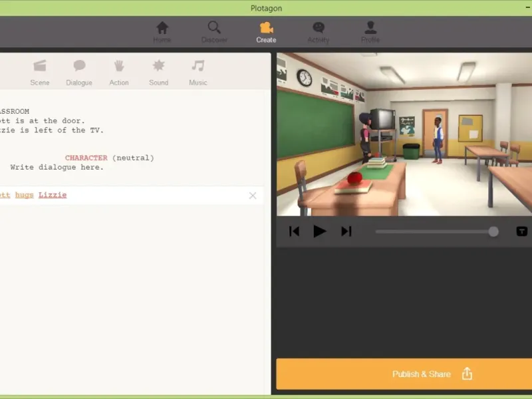The image size is (532, 399).
Task: Add a Sound effect
Action: pos(158,72)
